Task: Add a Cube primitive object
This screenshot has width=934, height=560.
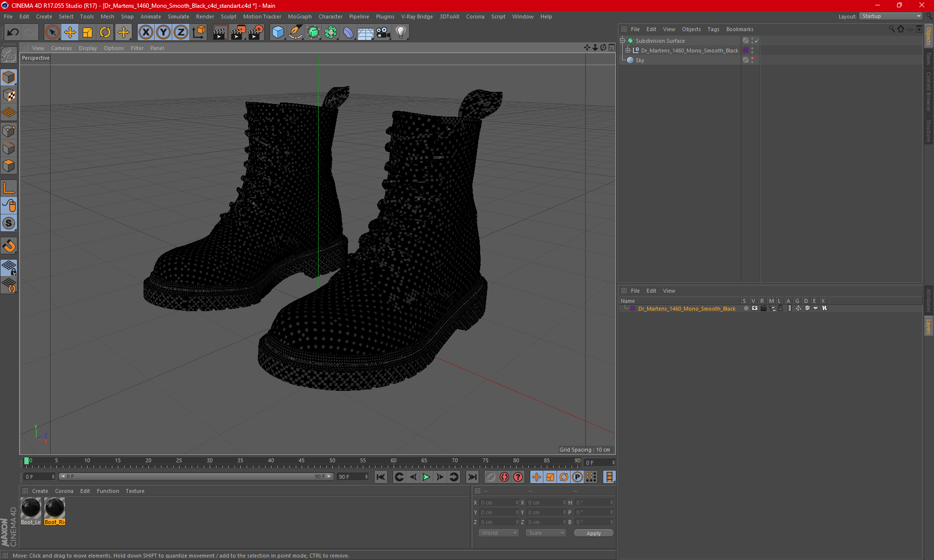Action: click(x=278, y=33)
